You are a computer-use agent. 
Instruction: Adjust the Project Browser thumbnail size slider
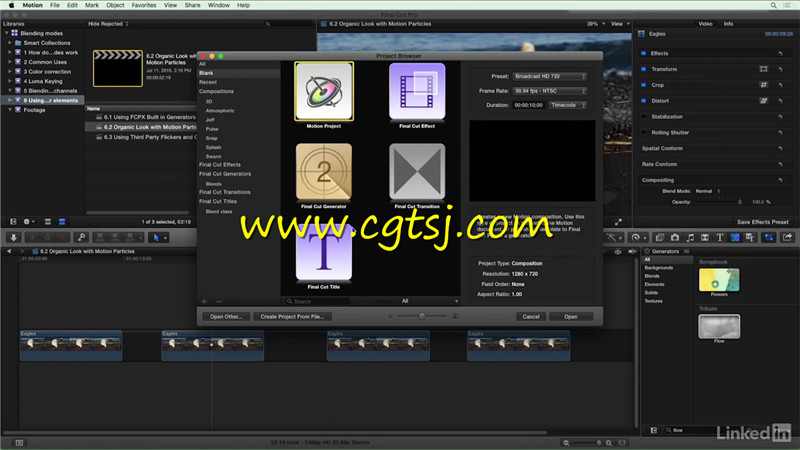coord(422,316)
